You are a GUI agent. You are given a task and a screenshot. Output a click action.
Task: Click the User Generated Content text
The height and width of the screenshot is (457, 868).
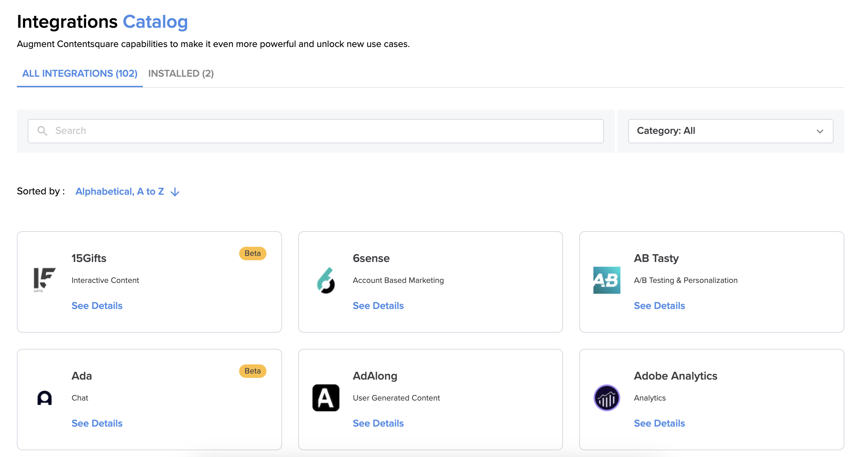(396, 398)
